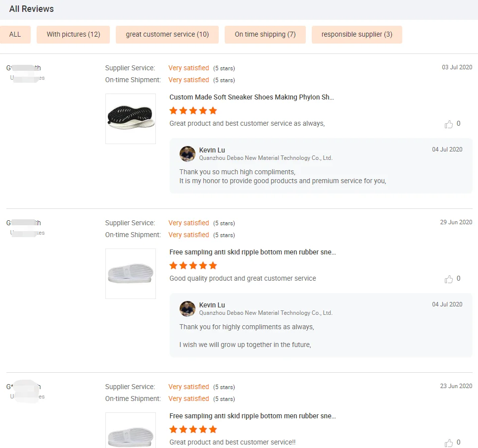
Task: Click Kevin Lu's avatar in second reply
Action: 188,309
